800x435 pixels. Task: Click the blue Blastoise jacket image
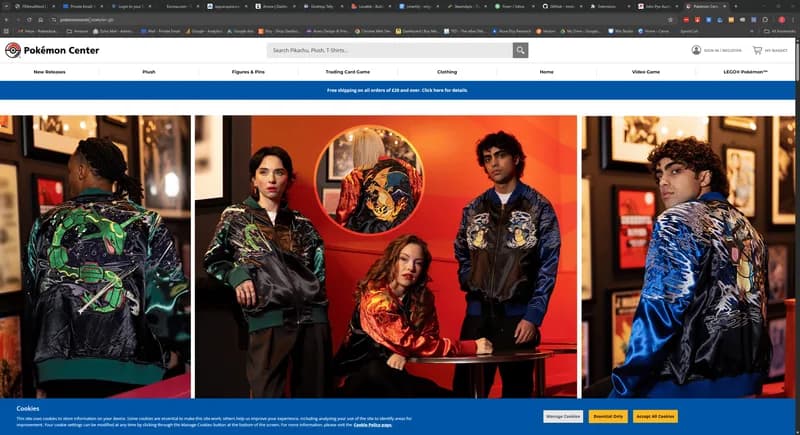[x=688, y=257]
